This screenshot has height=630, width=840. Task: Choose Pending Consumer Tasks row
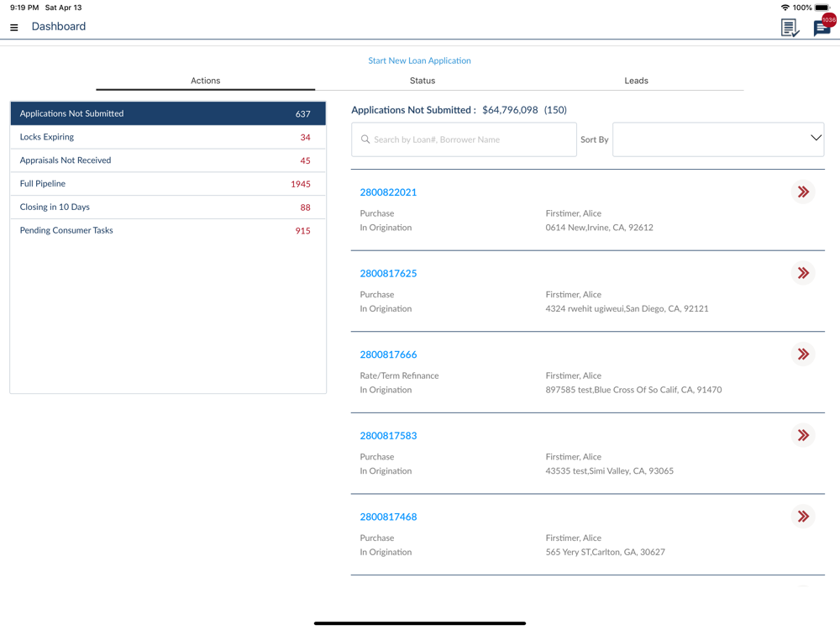click(x=167, y=230)
